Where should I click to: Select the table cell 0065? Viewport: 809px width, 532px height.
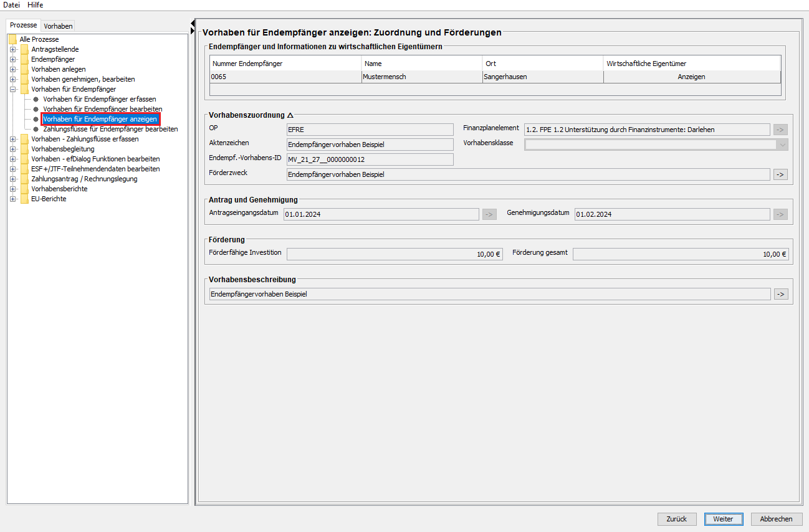click(x=285, y=77)
